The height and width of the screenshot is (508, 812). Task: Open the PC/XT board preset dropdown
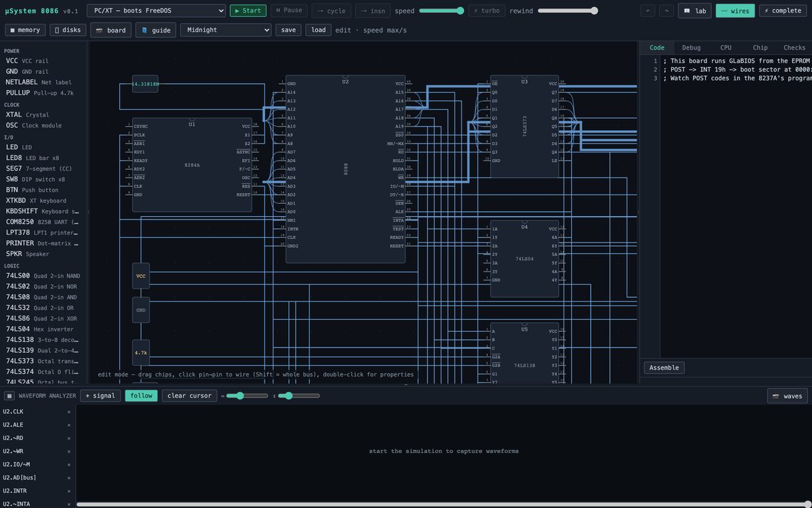click(x=156, y=11)
